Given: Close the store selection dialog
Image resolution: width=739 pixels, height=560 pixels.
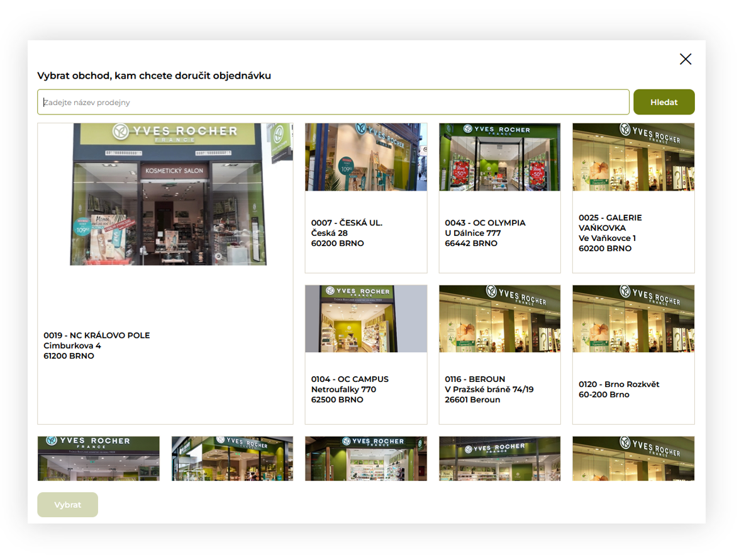Looking at the screenshot, I should (x=686, y=59).
